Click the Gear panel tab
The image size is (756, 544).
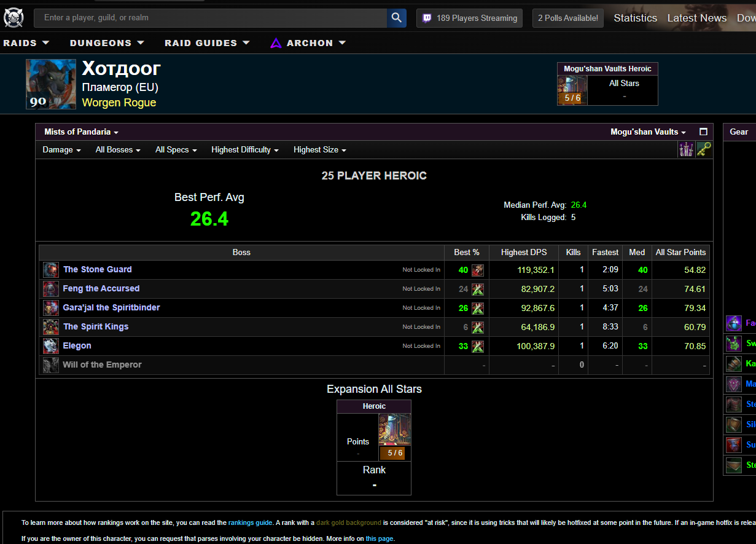point(739,132)
